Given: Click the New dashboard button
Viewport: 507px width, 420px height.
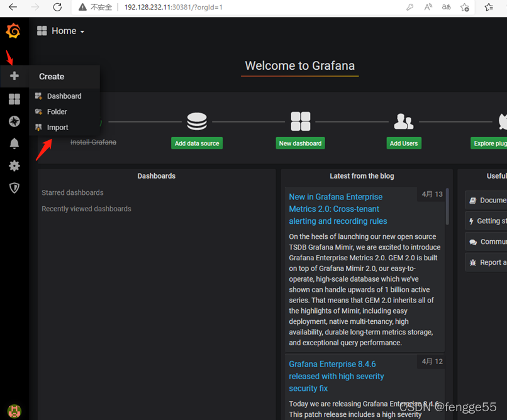Looking at the screenshot, I should 301,143.
